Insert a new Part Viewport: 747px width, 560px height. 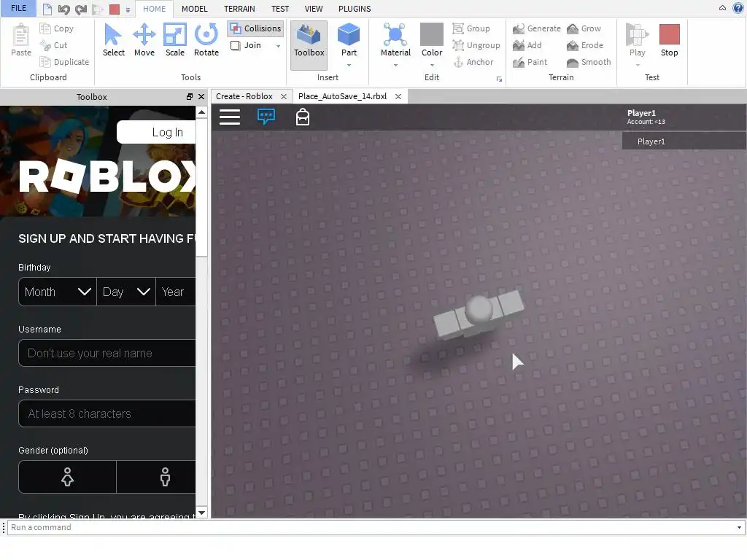coord(349,39)
